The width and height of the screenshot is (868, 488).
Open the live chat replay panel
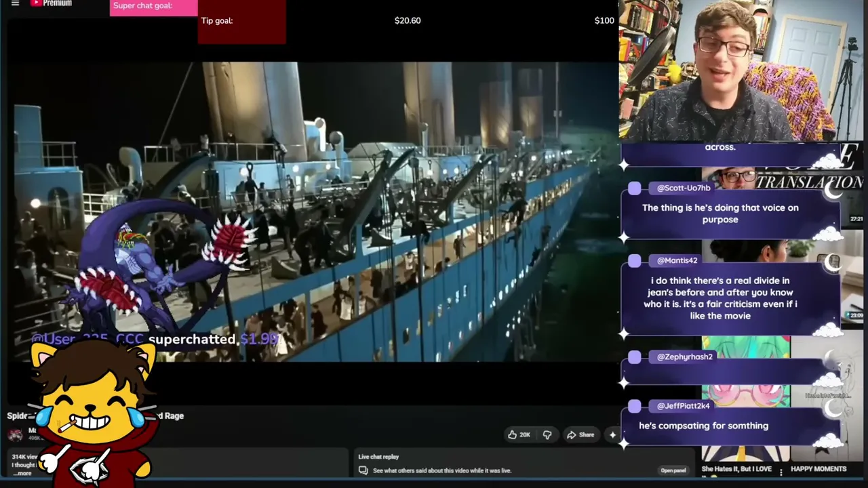[x=673, y=470]
